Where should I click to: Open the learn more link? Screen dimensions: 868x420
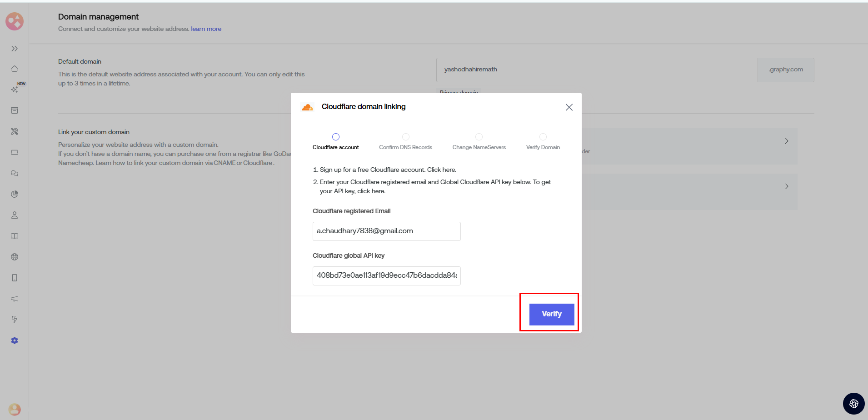(206, 29)
